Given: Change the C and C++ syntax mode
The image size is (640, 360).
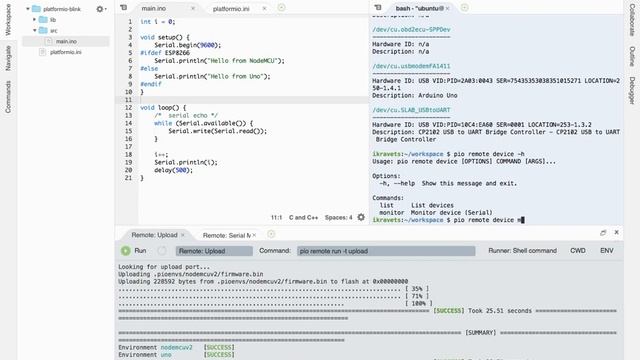Looking at the screenshot, I should point(303,218).
